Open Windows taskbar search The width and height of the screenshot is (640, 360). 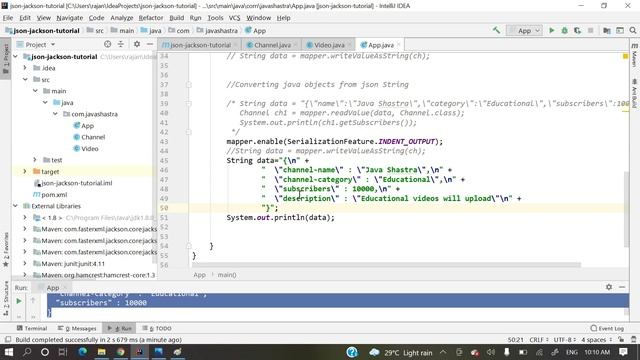(27, 352)
